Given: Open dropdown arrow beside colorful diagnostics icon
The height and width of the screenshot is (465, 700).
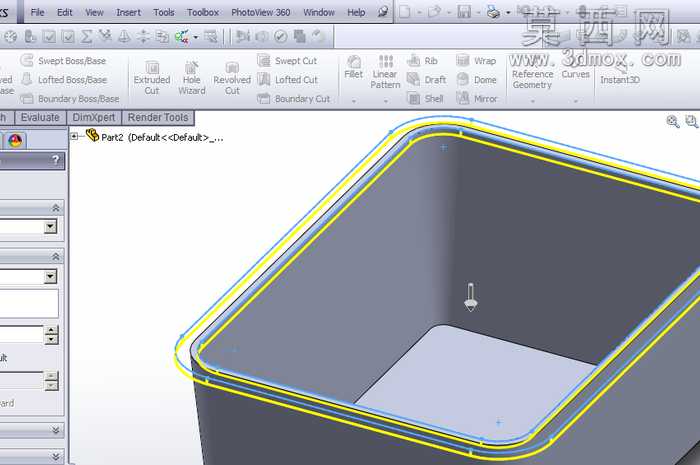Looking at the screenshot, I should pyautogui.click(x=196, y=37).
